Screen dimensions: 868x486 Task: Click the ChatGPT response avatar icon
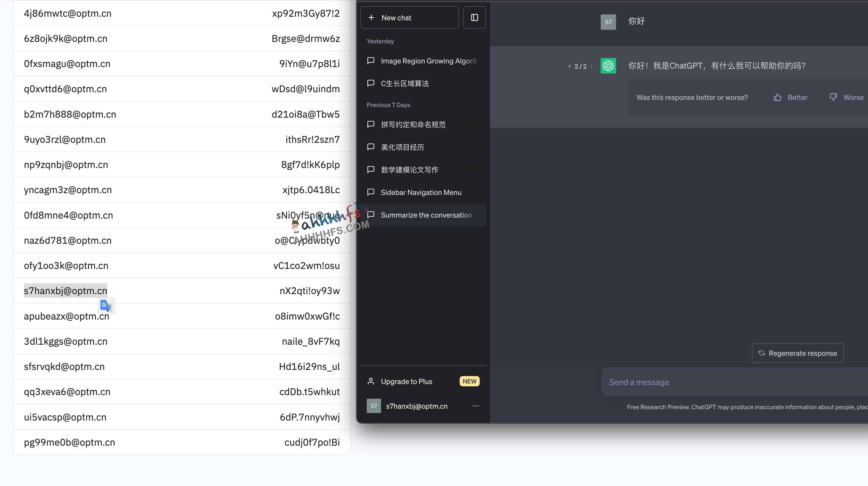(608, 65)
